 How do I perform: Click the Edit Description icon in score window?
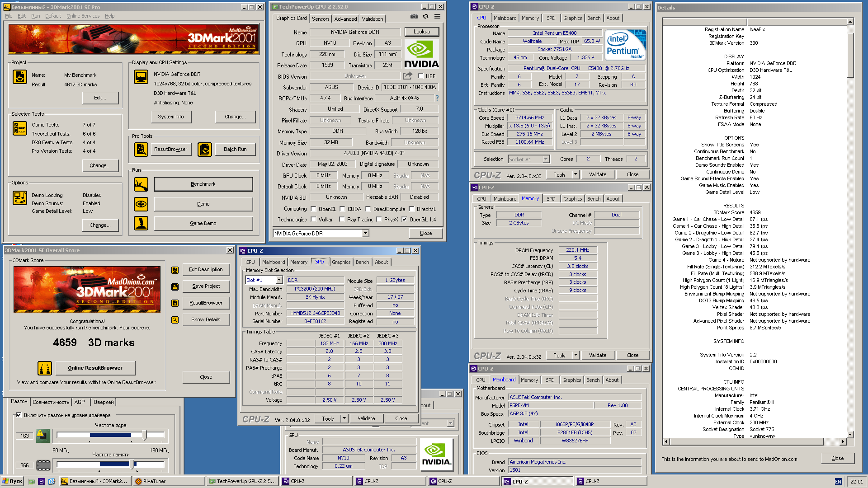(x=175, y=270)
